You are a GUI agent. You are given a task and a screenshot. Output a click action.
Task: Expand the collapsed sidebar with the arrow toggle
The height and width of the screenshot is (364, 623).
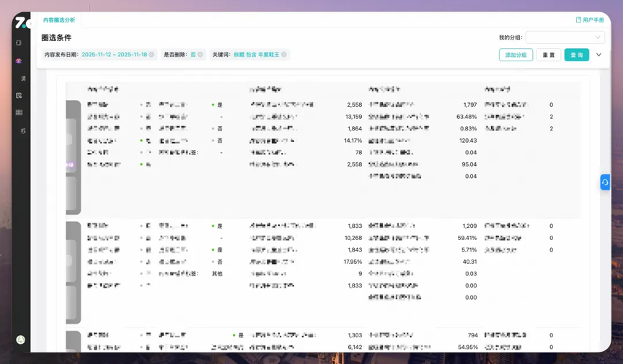30,24
